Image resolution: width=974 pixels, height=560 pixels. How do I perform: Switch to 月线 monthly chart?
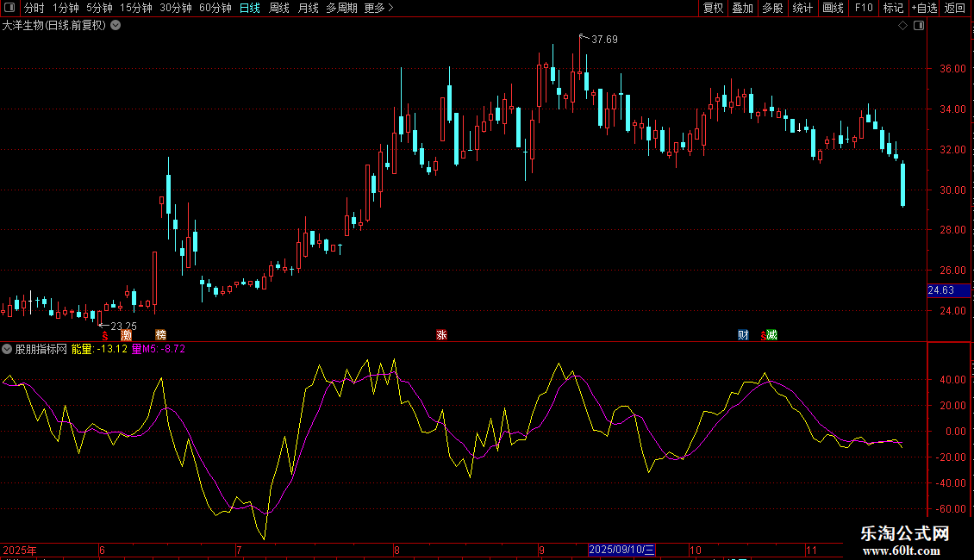click(308, 8)
